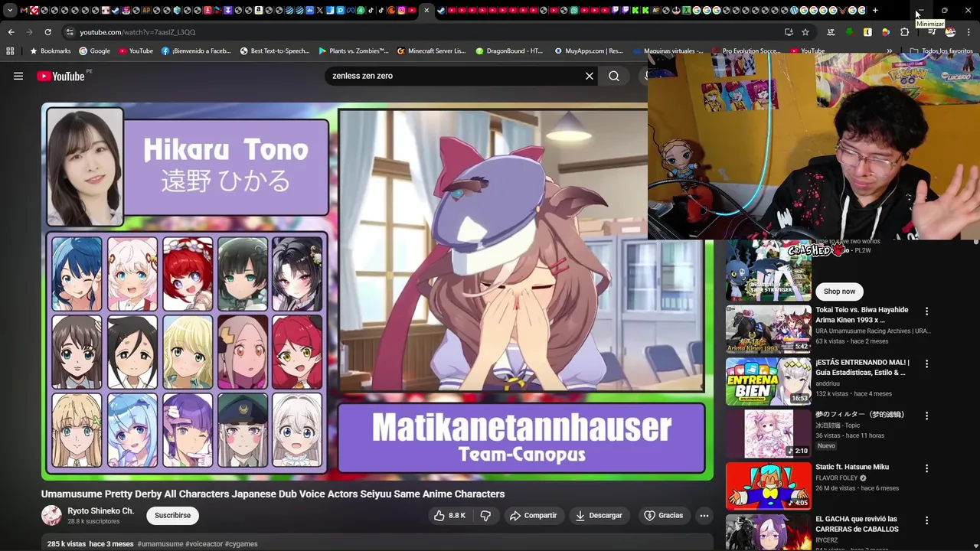The height and width of the screenshot is (551, 980).
Task: Open the ¡Bienvenido a Faceb... bookmark
Action: pyautogui.click(x=196, y=51)
